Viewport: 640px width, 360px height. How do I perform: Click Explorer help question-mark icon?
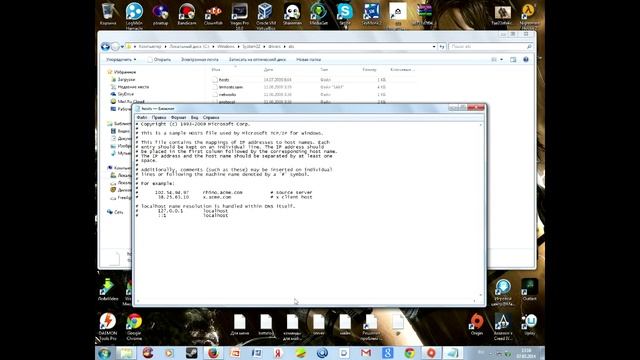pyautogui.click(x=526, y=60)
